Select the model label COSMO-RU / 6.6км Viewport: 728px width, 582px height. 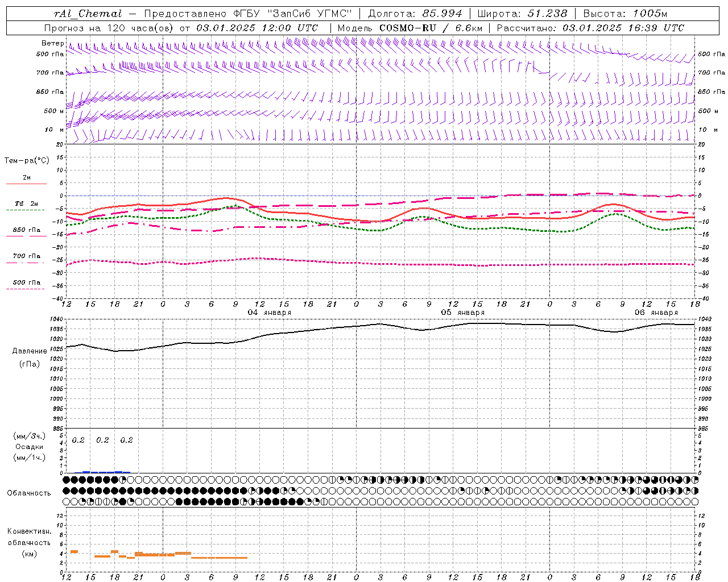(431, 28)
